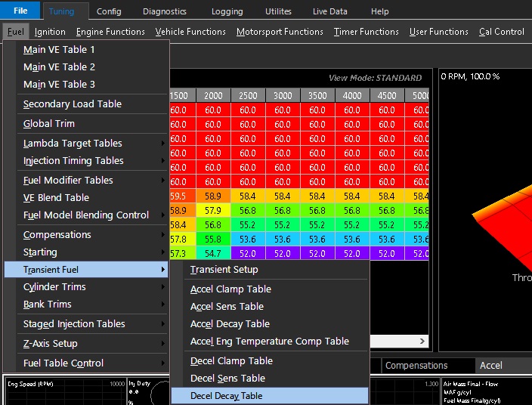This screenshot has width=532, height=405.
Task: Select Main VE Table 1
Action: click(86, 50)
